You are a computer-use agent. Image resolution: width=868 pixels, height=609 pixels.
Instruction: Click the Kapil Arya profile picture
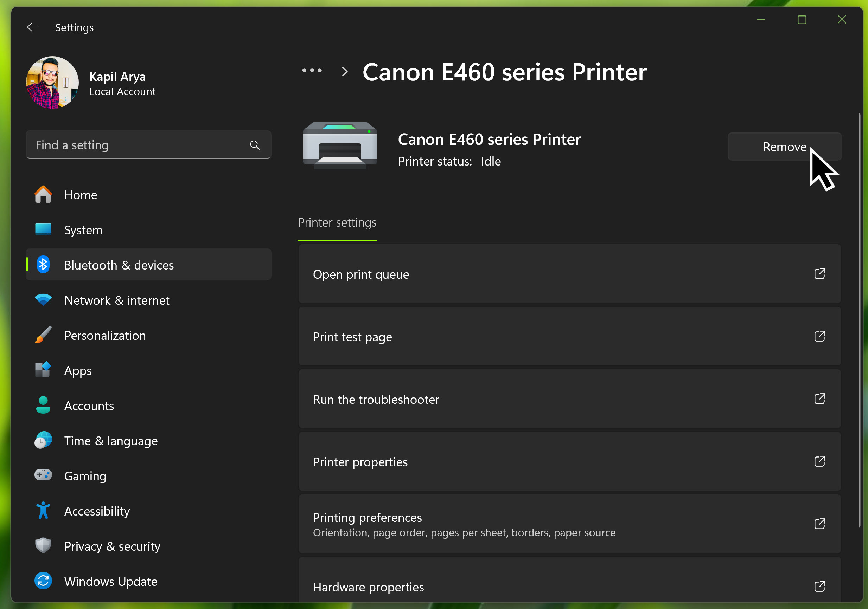pyautogui.click(x=52, y=83)
